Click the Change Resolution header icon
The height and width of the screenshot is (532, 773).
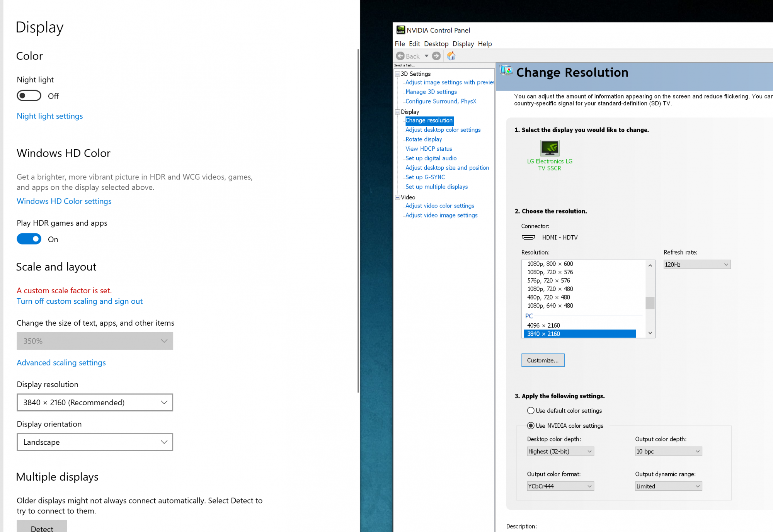coord(506,71)
